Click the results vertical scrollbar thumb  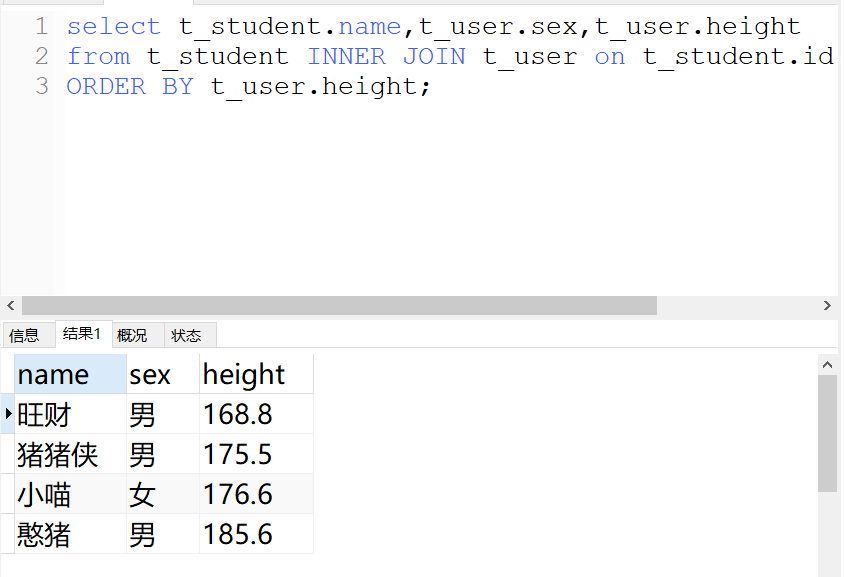click(x=827, y=434)
